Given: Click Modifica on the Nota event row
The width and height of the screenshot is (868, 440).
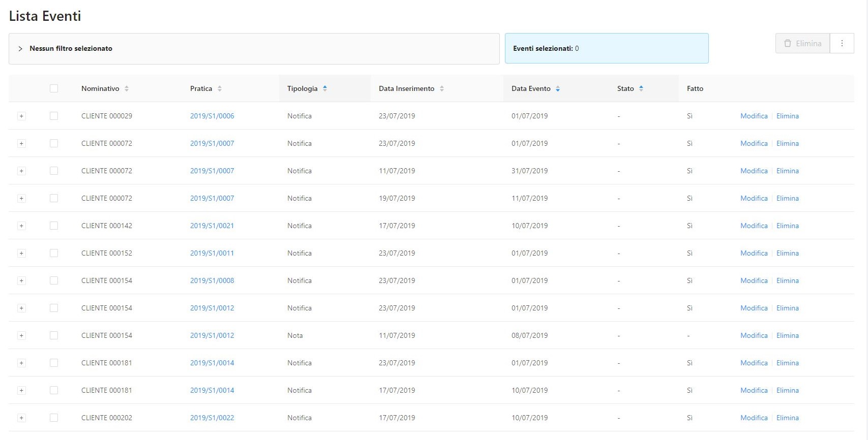Looking at the screenshot, I should coord(754,335).
